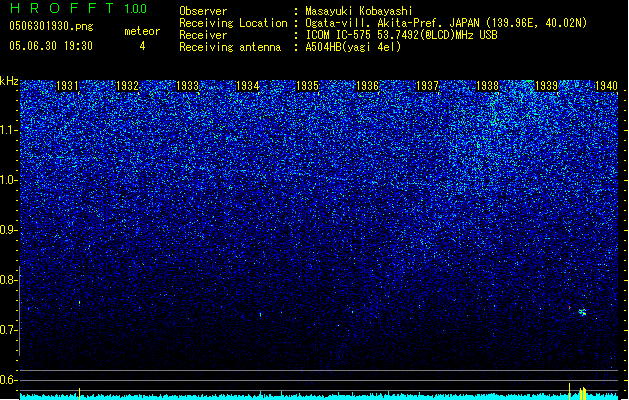Click the 1.1 kHz frequency label
The width and height of the screenshot is (629, 400).
[x=8, y=130]
